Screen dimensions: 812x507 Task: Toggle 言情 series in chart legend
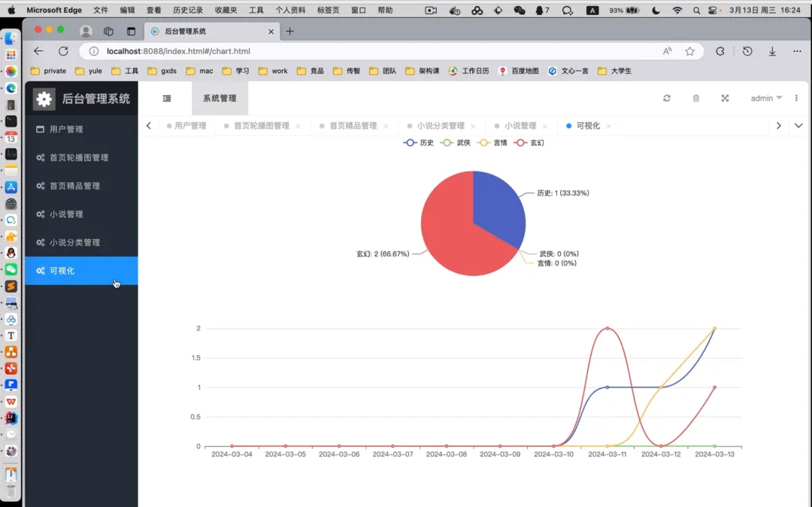(x=492, y=142)
